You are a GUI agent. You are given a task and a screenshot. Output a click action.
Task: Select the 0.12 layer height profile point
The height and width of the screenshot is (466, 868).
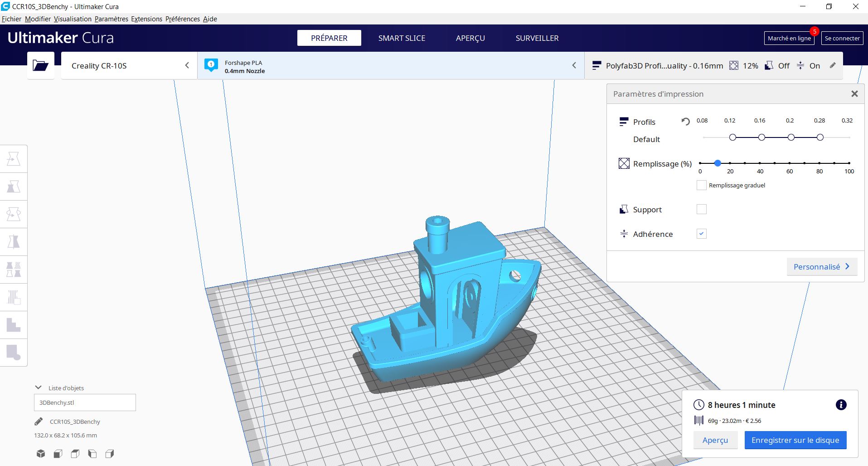click(732, 137)
